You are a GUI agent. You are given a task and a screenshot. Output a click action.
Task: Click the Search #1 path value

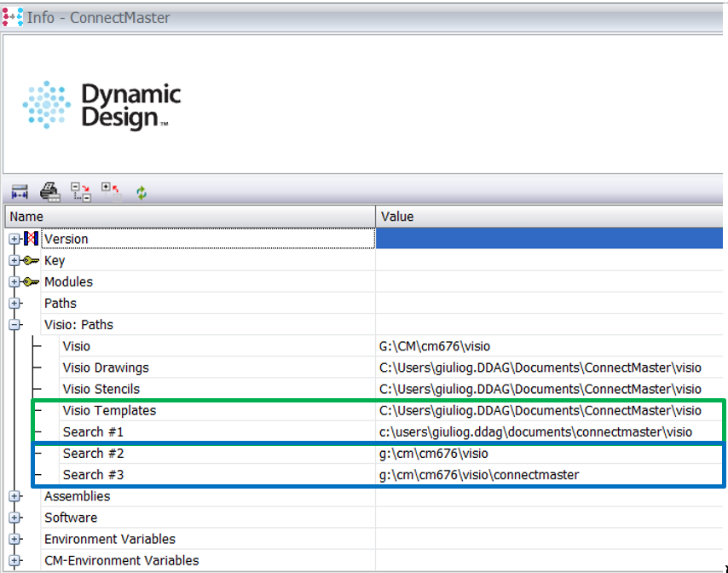tap(535, 431)
